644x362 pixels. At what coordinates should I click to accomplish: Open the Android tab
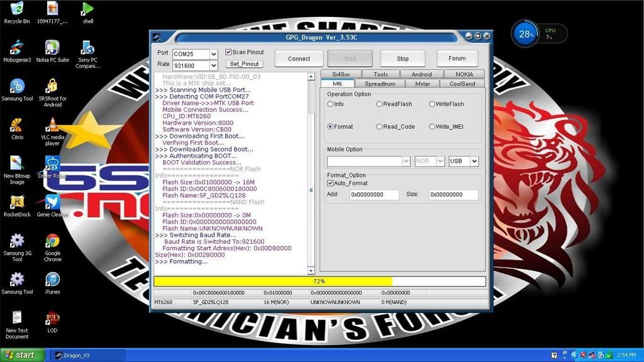pos(421,74)
